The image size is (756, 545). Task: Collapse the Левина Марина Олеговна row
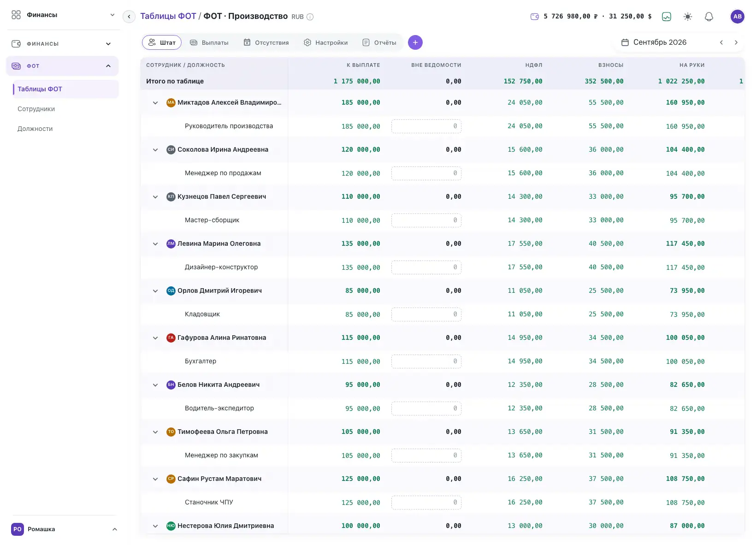(x=155, y=244)
